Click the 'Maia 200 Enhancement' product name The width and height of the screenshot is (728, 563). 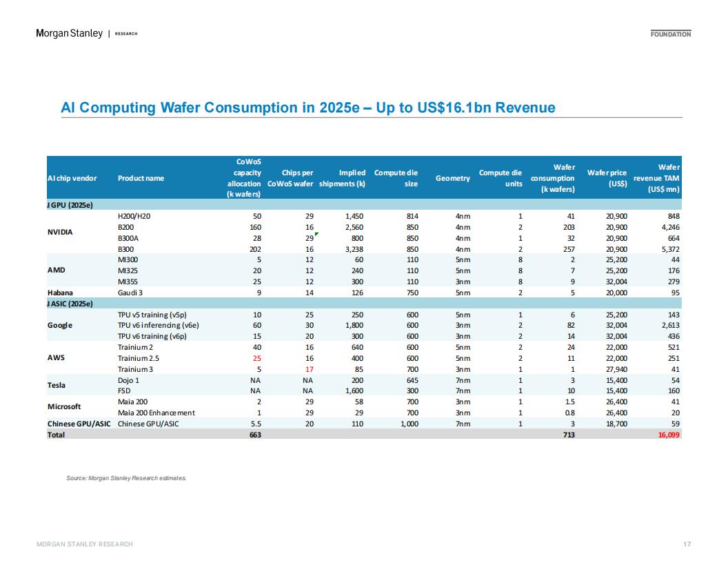click(x=156, y=413)
